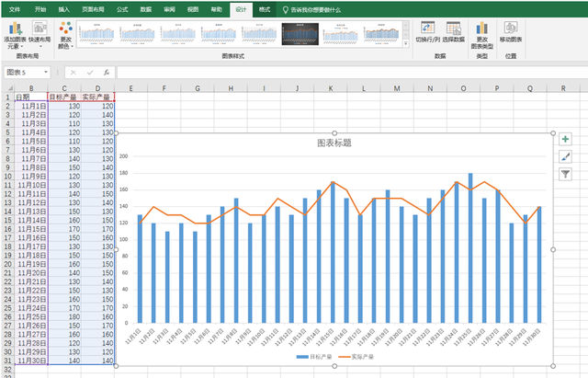
Task: Click the Change Colors (更改颜色) icon
Action: [64, 29]
